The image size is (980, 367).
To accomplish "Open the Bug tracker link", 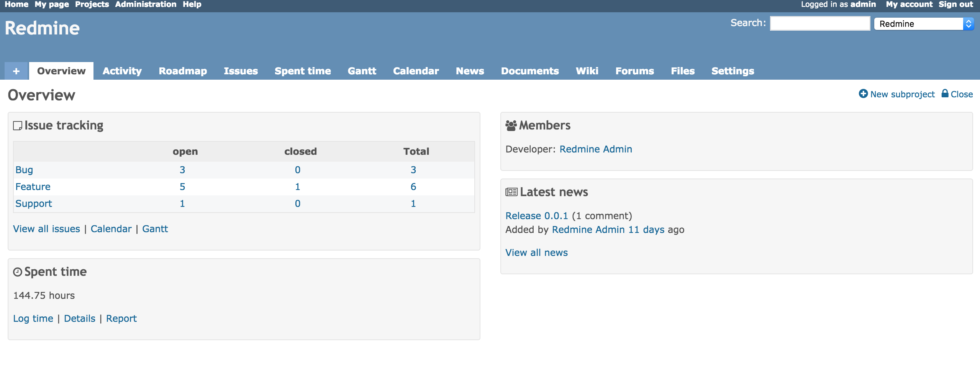I will coord(24,170).
